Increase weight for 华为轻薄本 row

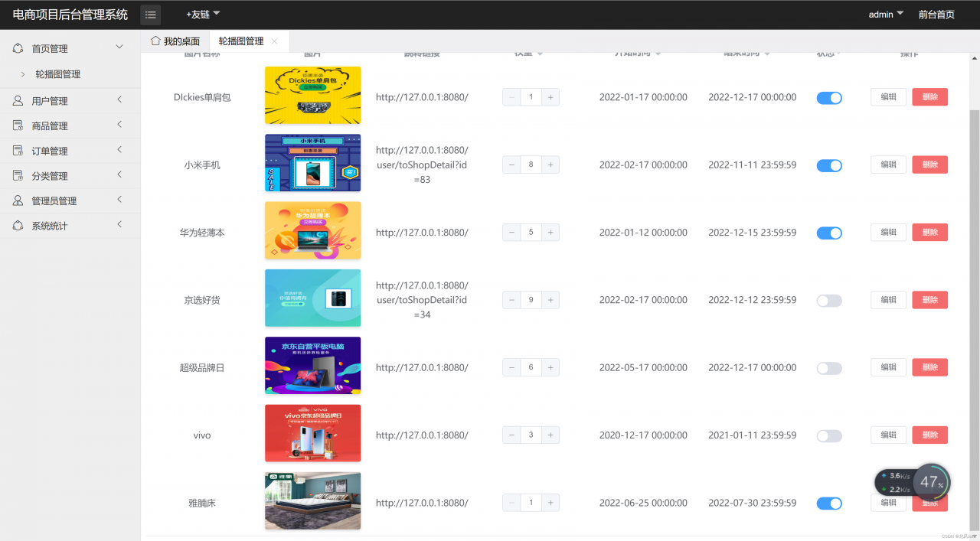point(550,232)
